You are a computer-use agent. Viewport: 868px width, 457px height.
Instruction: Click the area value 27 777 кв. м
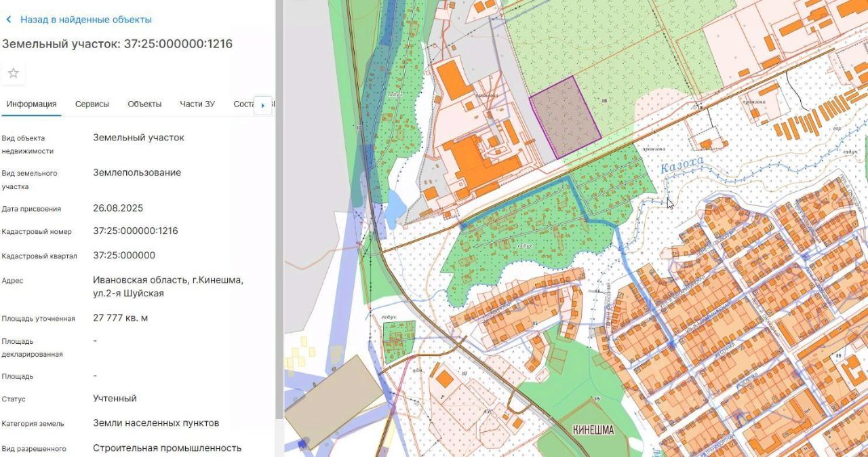tap(120, 317)
